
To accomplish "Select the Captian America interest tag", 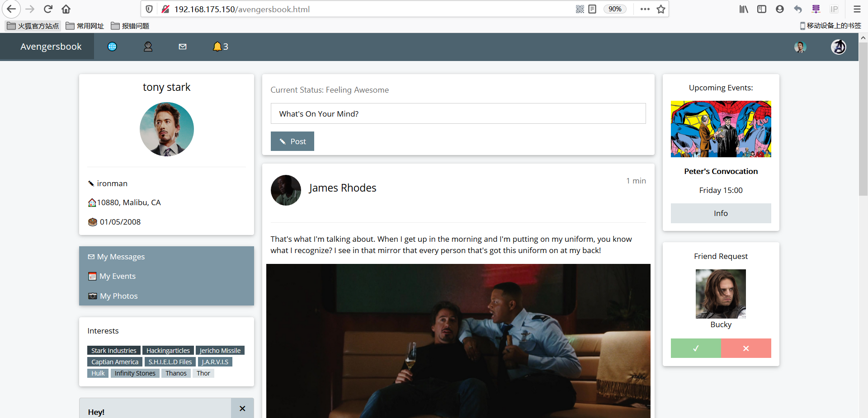I will click(115, 362).
